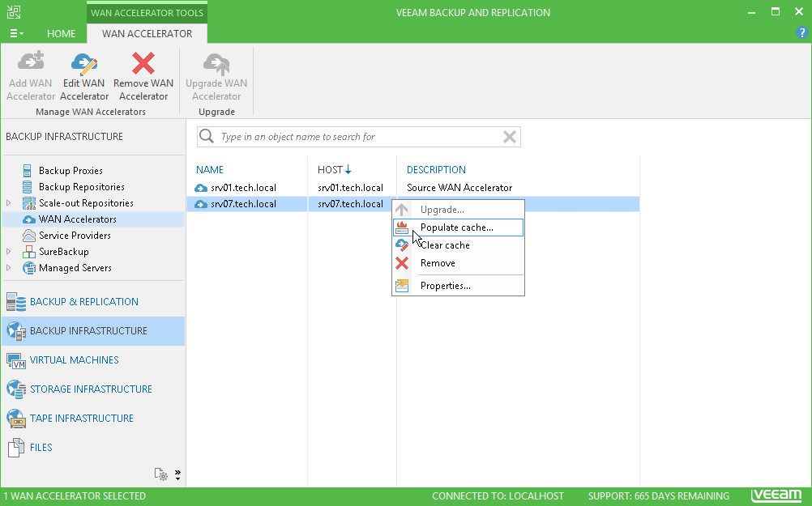Clear the search box with the X

pos(510,137)
